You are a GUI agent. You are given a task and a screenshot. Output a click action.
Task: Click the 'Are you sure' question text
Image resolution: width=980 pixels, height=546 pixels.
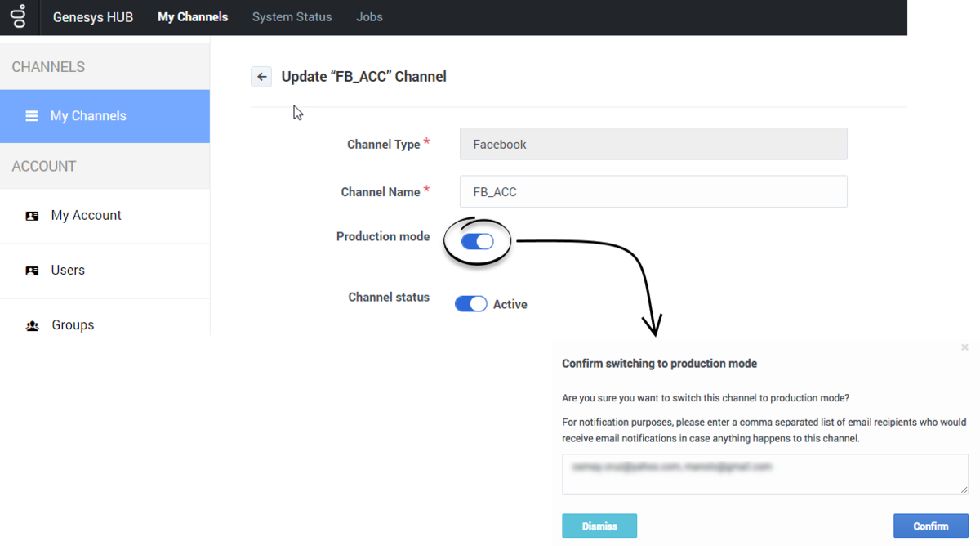(706, 398)
